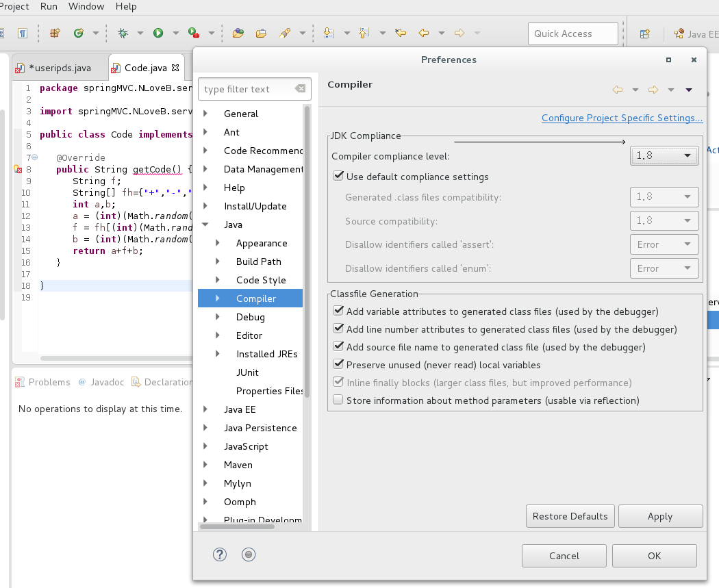The height and width of the screenshot is (588, 719).
Task: Open Disallow identifiers called 'enum' dropdown
Action: (x=664, y=268)
